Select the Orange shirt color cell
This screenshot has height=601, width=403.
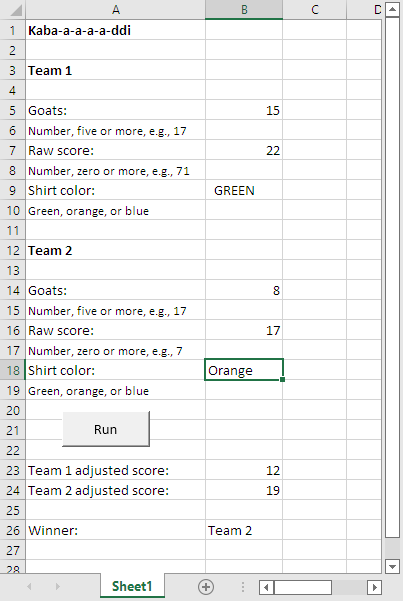coord(244,370)
